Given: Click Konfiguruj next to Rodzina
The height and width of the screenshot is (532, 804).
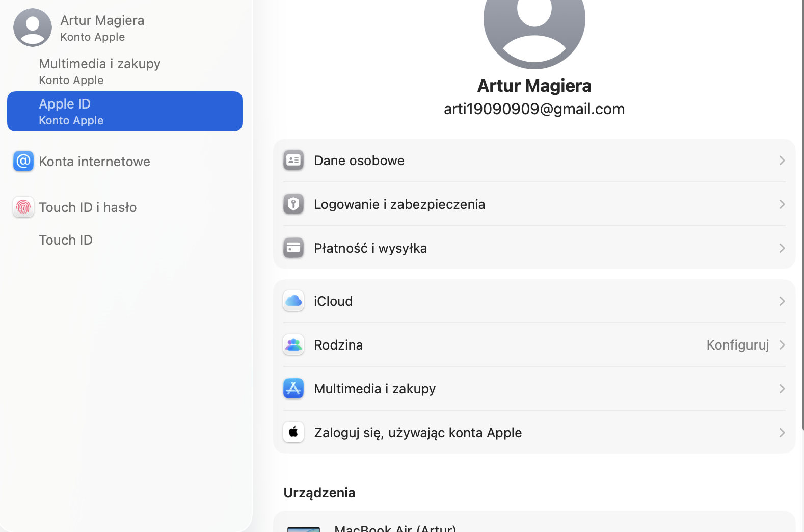Looking at the screenshot, I should coord(737,345).
